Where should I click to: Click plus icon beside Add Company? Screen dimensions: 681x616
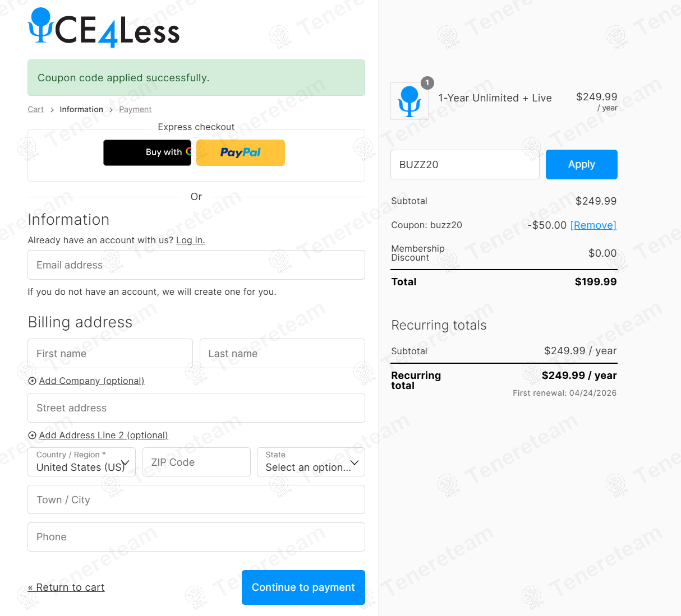coord(32,381)
